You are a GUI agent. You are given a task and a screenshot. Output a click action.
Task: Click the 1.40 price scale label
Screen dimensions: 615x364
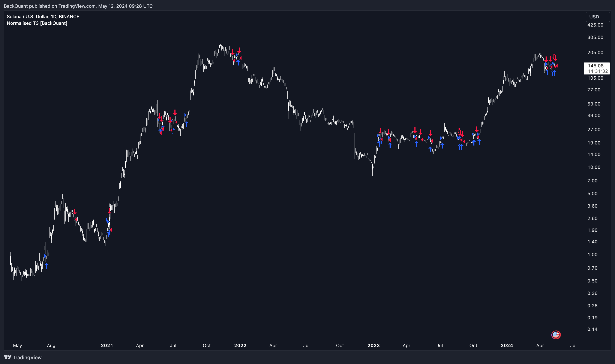(592, 242)
